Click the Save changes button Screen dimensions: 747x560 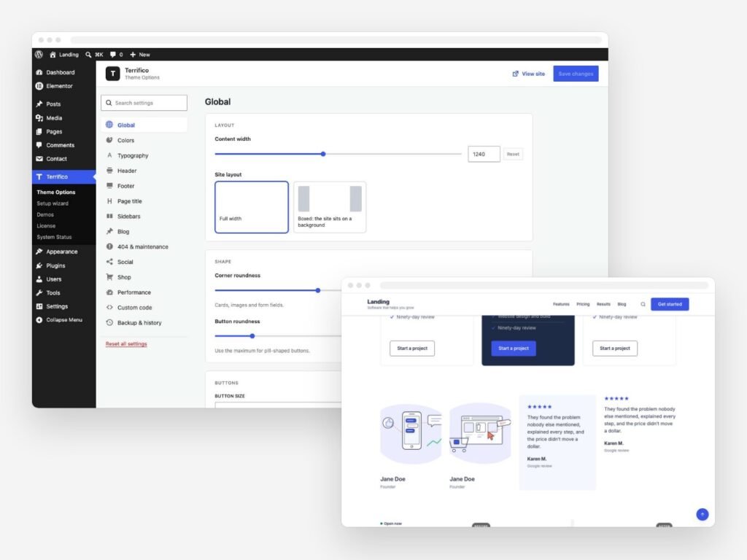tap(576, 74)
